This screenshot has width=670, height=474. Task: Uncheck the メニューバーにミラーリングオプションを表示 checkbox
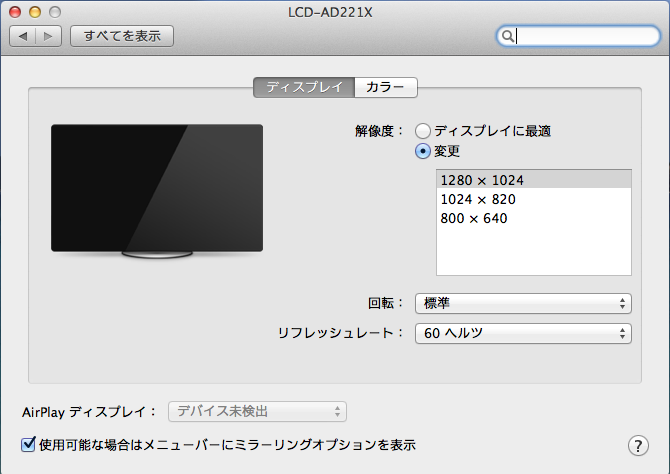click(x=28, y=445)
